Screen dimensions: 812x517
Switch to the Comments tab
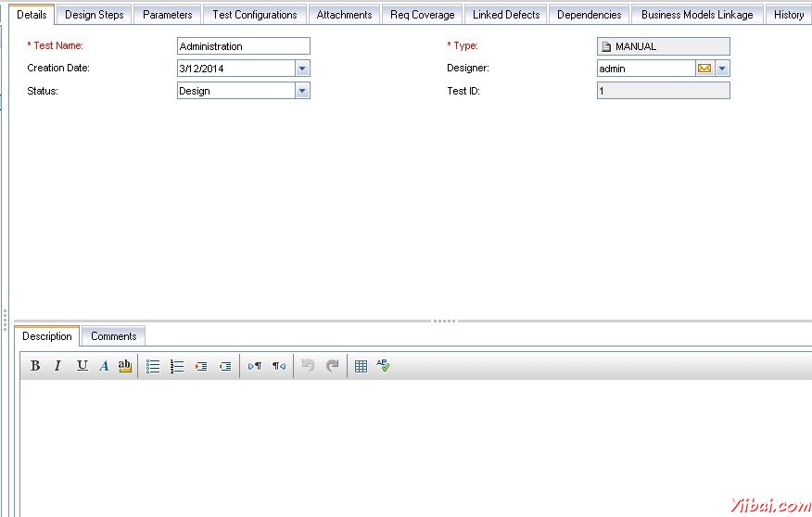pos(113,336)
